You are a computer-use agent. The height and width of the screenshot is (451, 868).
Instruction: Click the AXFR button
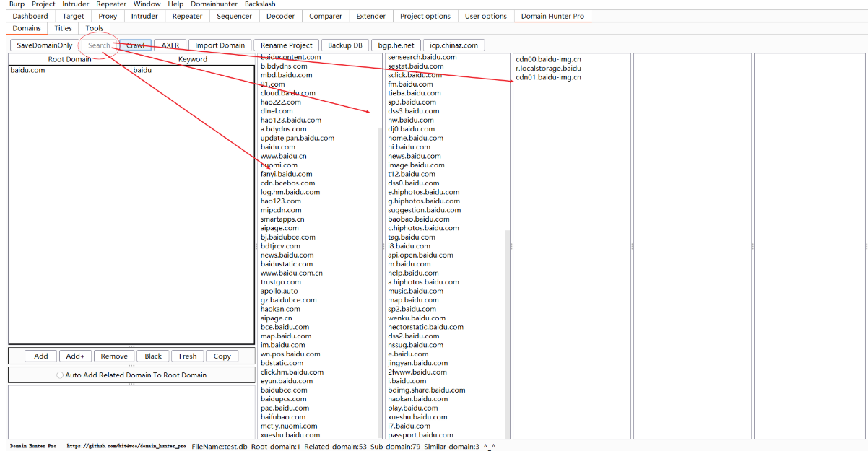[170, 45]
